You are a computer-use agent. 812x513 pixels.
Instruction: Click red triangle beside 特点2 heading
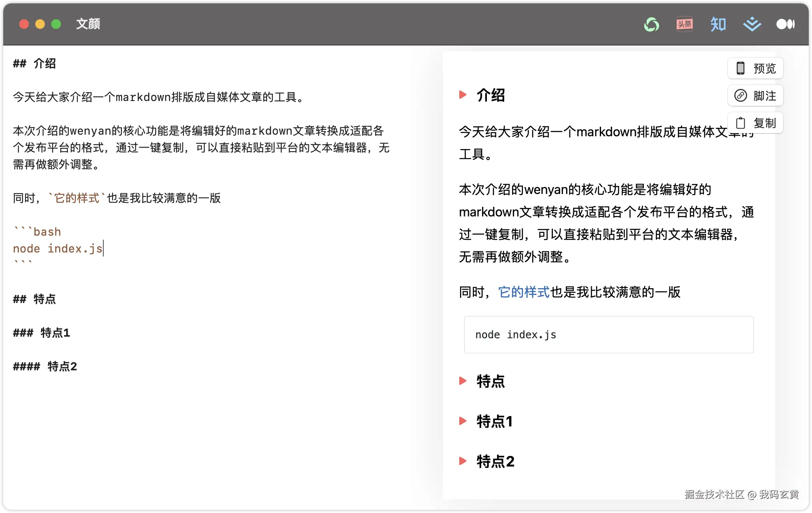[463, 461]
